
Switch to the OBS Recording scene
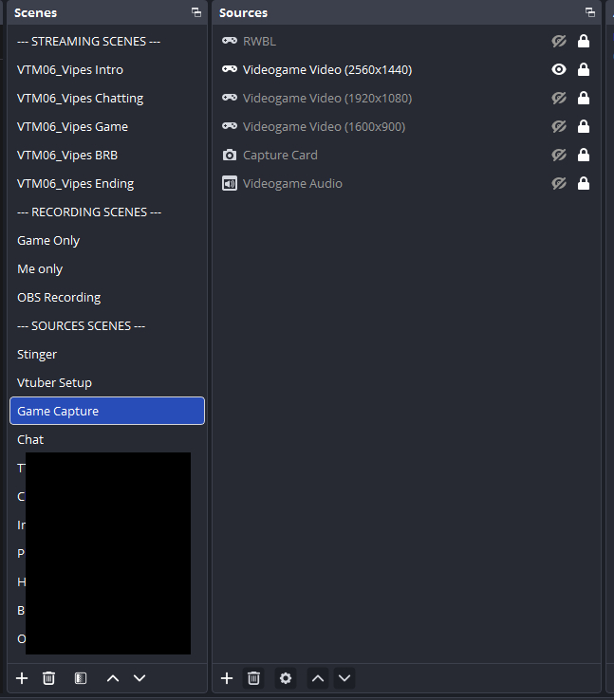[59, 298]
